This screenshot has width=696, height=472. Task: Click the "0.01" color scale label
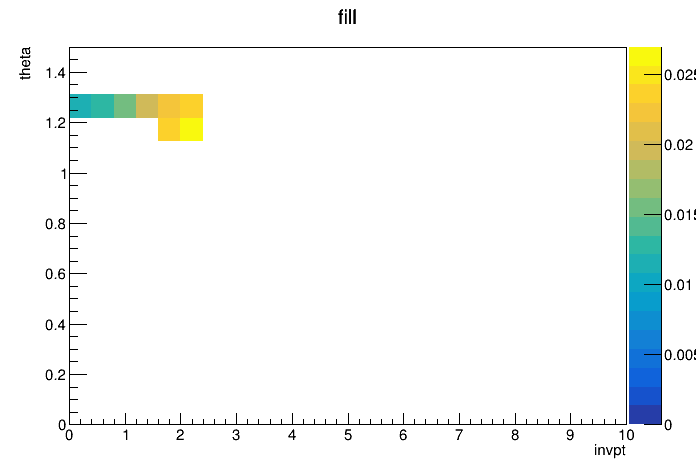point(678,285)
